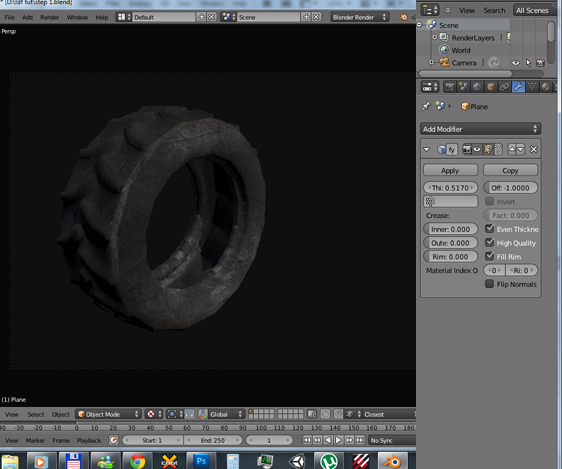Click the Copy modifier button
The image size is (562, 469).
tap(510, 170)
